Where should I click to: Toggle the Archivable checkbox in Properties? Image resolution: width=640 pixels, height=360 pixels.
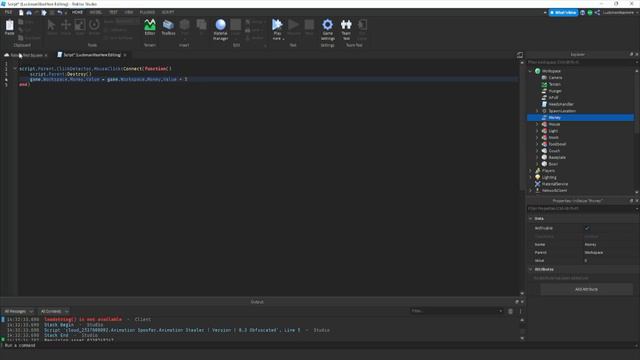[x=587, y=228]
